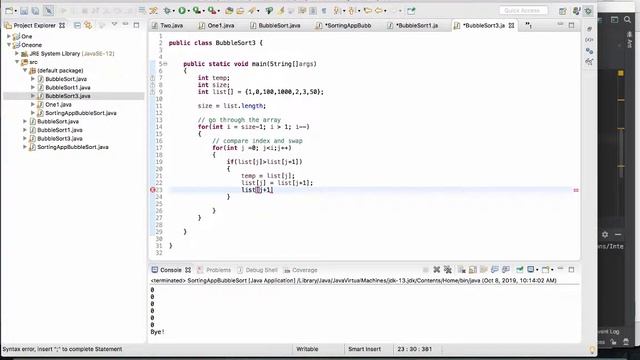640x360 pixels.
Task: Click the gear icon in dark window
Action: pos(605,235)
